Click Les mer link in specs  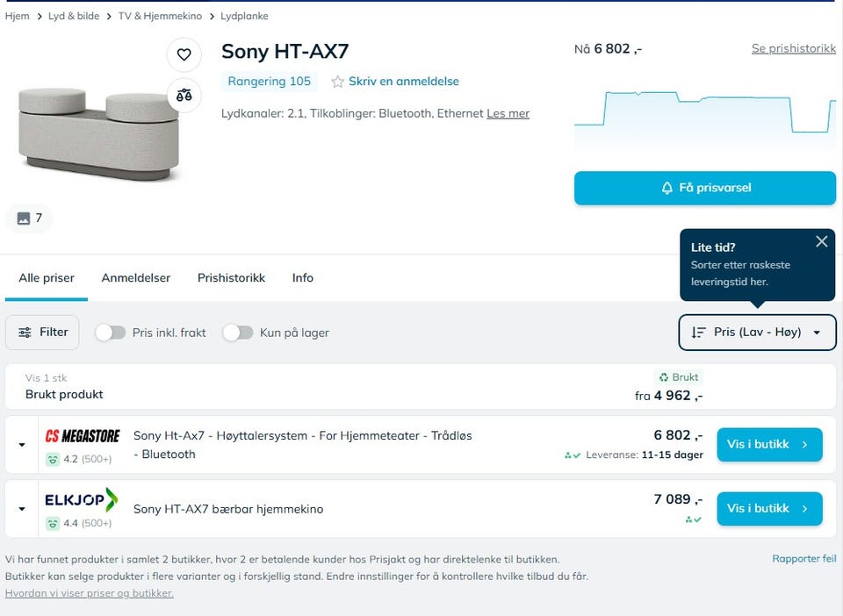(508, 114)
